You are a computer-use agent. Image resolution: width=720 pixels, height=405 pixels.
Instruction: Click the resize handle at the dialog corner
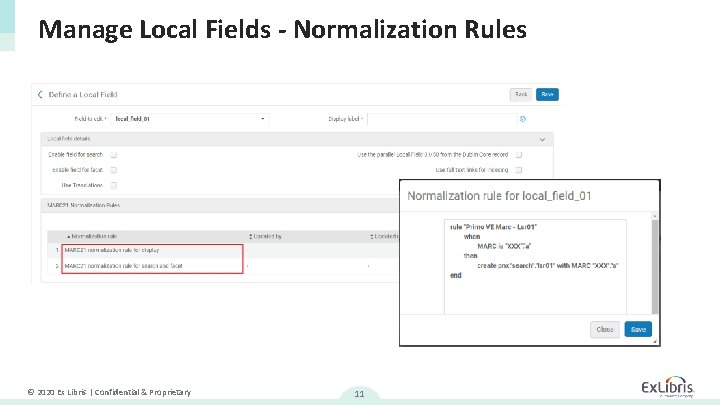pos(655,341)
